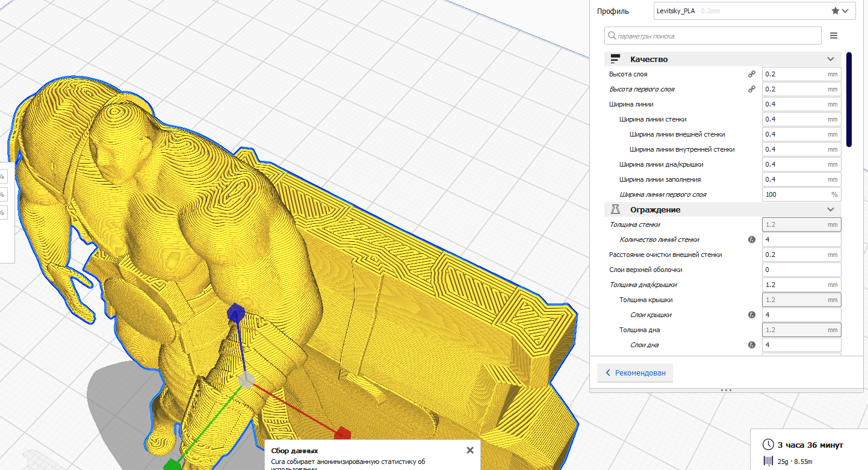This screenshot has width=868, height=470.
Task: Close the Сбор данных notification
Action: pos(470,450)
